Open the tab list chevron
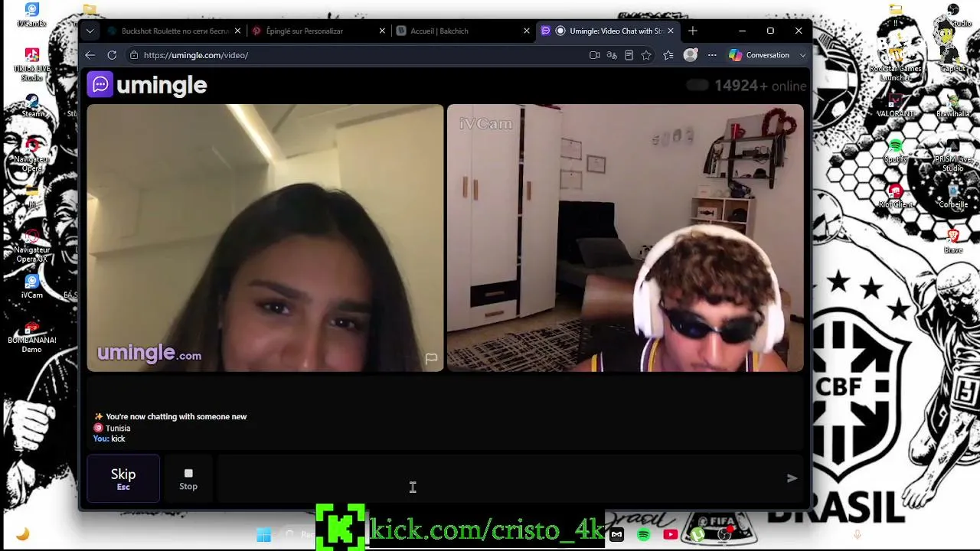Image resolution: width=980 pixels, height=551 pixels. click(90, 31)
